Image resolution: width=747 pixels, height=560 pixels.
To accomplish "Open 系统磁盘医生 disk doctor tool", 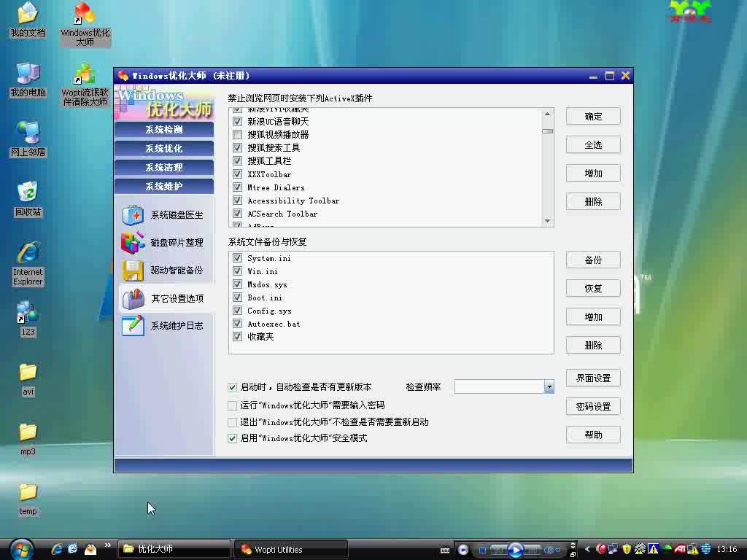I will 163,215.
